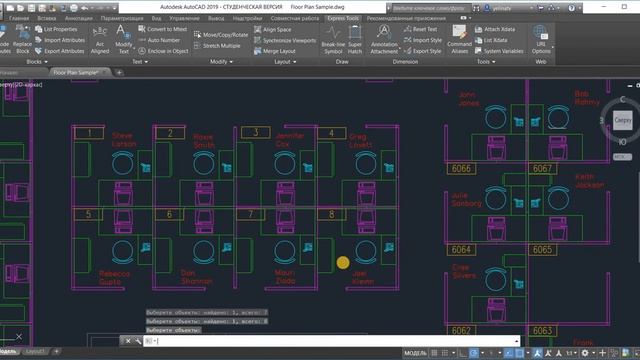Choose Import Style in Dimension panel
Viewport: 640px width, 360px height.
pyautogui.click(x=423, y=40)
